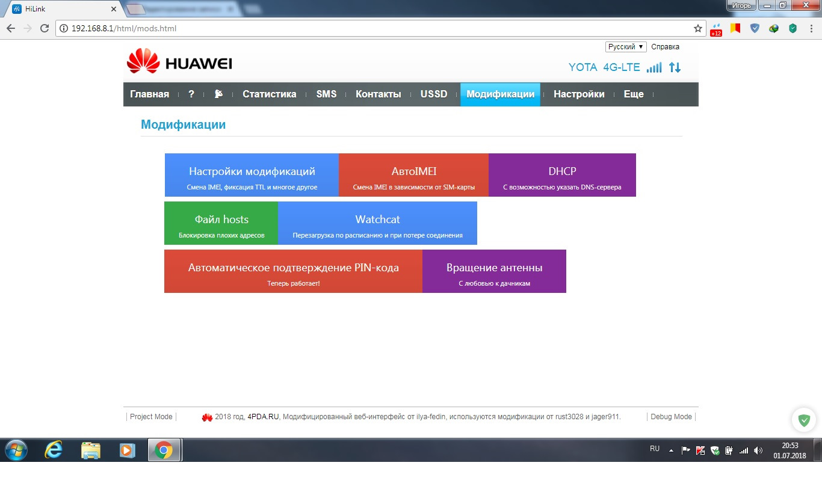Go back to previous page
Image resolution: width=822 pixels, height=504 pixels.
11,28
